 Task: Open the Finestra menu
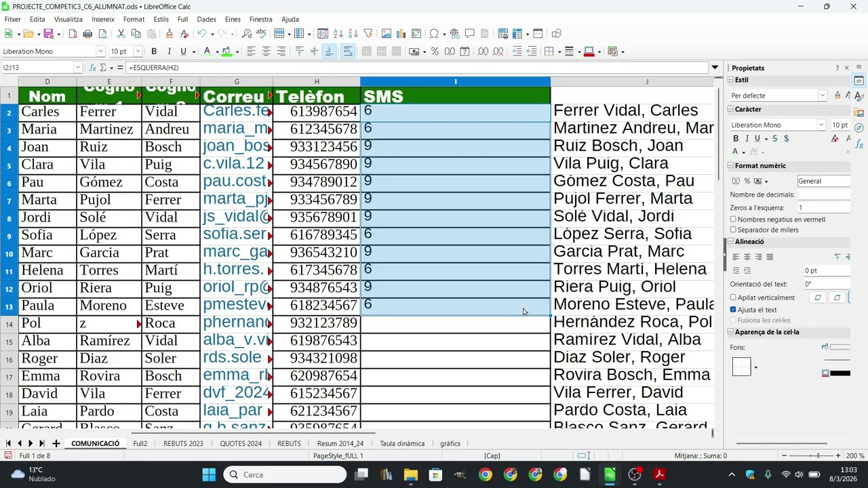(x=260, y=20)
